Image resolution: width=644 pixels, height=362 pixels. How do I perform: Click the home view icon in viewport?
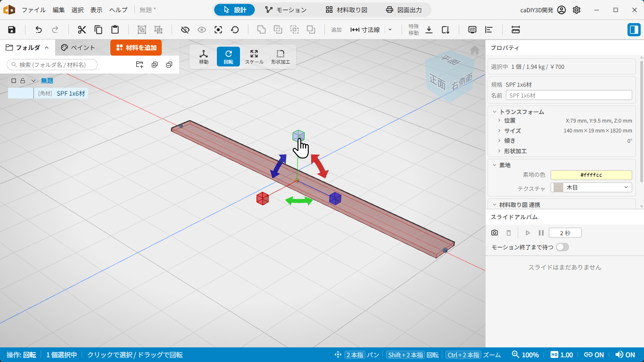pos(475,50)
